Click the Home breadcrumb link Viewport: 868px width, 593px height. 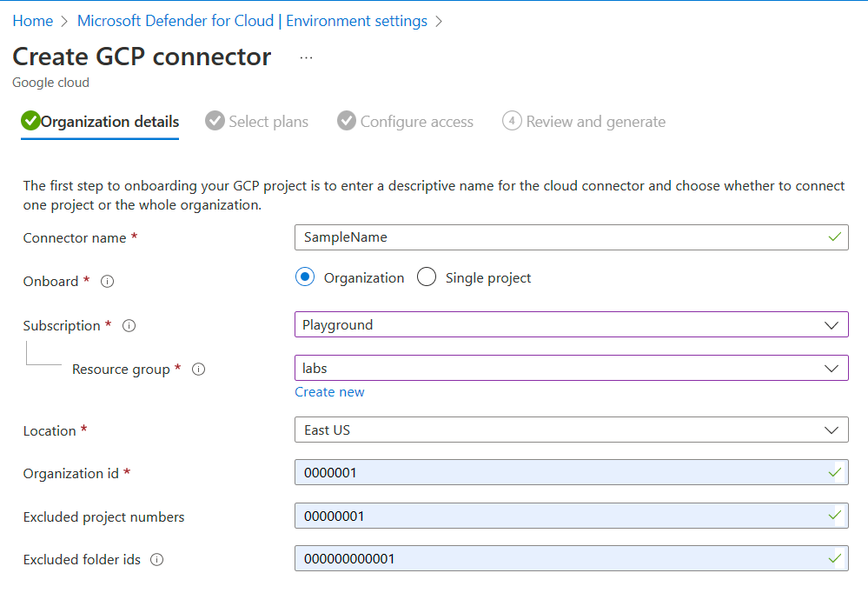33,21
